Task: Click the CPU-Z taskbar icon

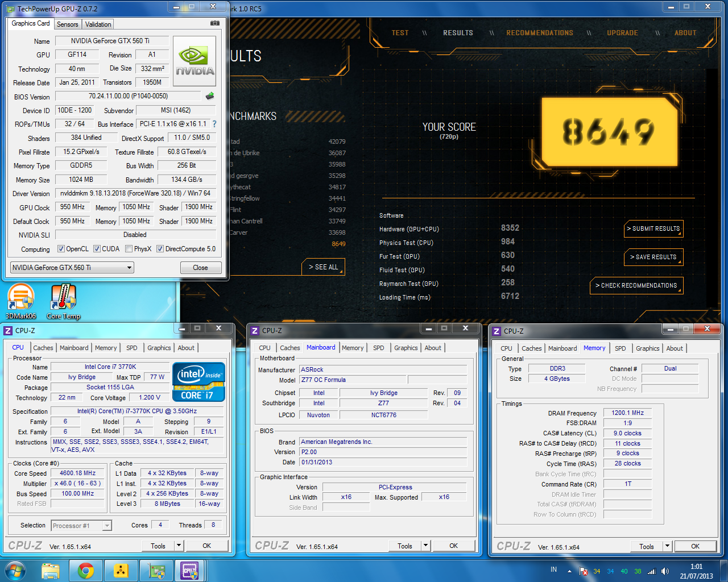Action: [189, 571]
